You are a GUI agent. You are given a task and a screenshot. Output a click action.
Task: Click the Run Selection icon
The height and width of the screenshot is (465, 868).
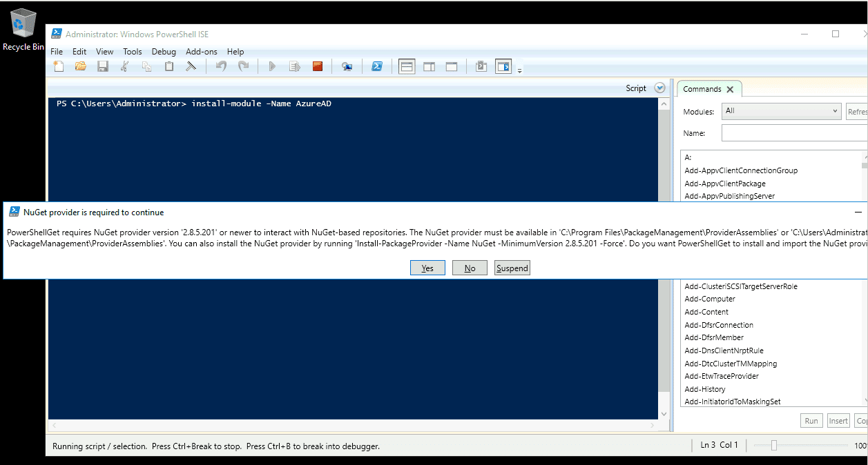tap(295, 66)
